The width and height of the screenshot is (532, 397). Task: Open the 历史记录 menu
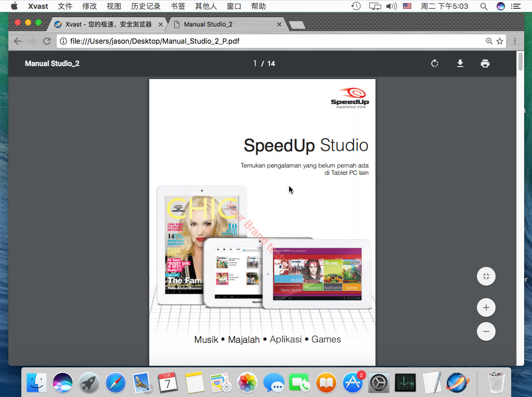146,6
